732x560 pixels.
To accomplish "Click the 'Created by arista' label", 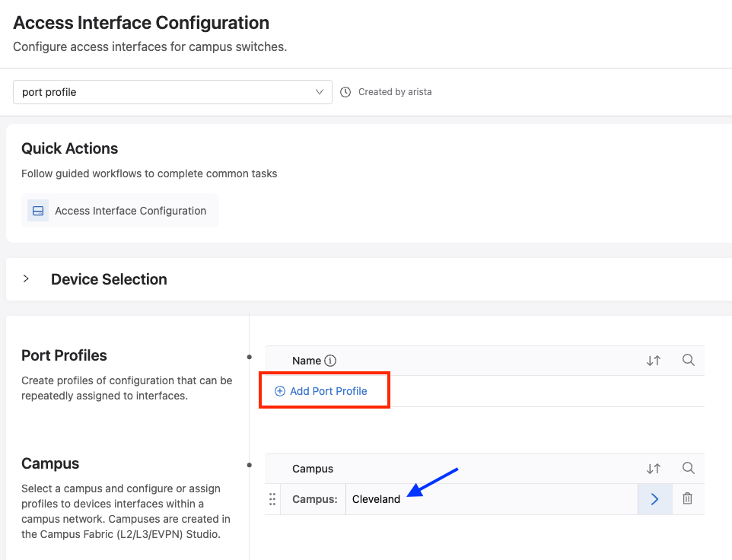I will click(395, 92).
